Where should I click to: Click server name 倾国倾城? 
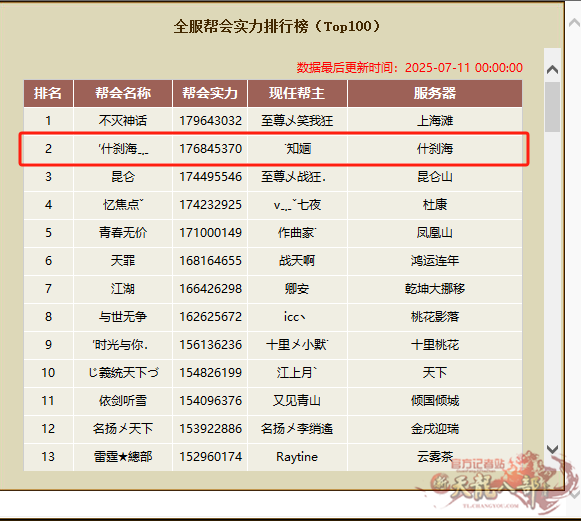coord(435,401)
